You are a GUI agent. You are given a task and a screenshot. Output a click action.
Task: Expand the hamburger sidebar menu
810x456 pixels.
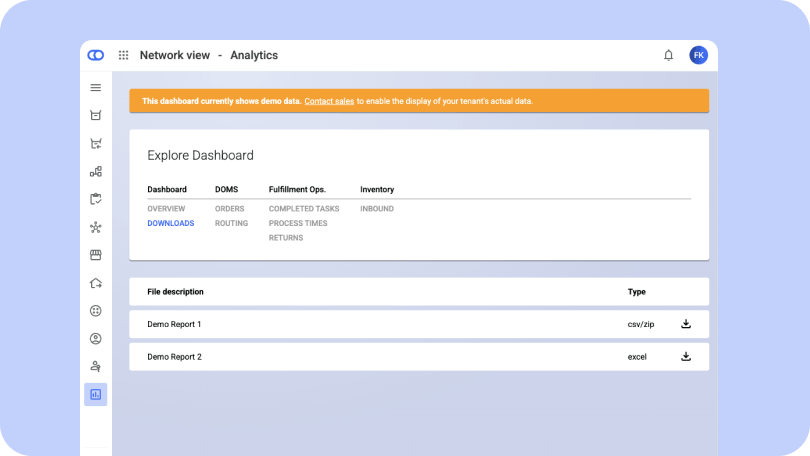(x=96, y=88)
